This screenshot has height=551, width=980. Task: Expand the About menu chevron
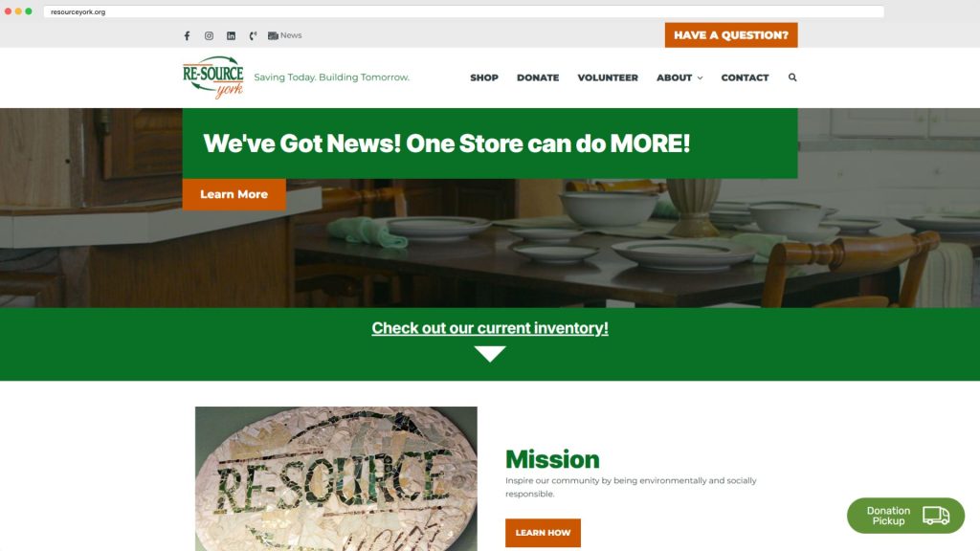pyautogui.click(x=700, y=78)
